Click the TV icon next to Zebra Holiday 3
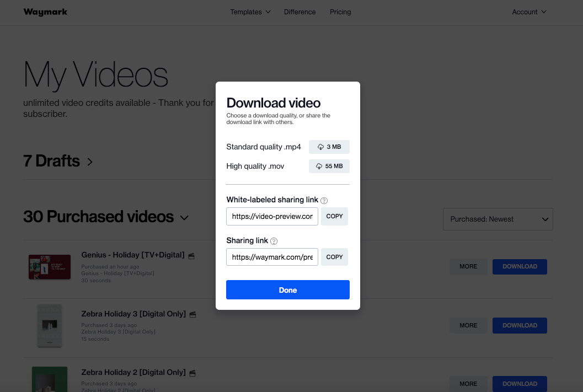The height and width of the screenshot is (392, 583). pos(192,314)
